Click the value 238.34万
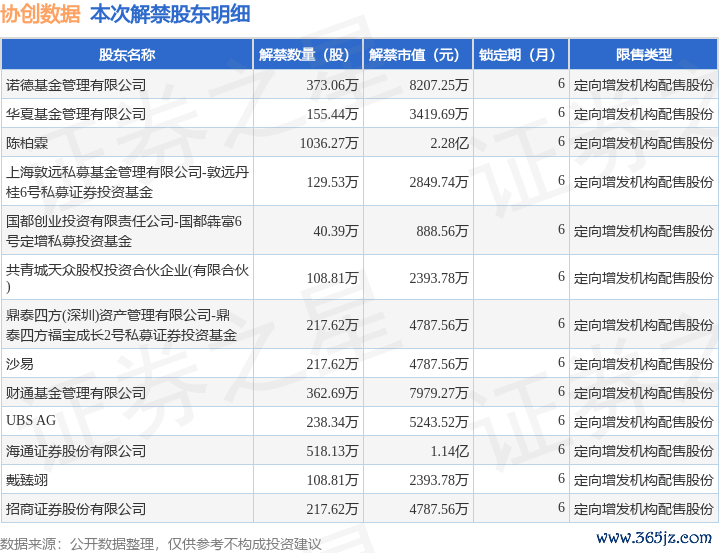The height and width of the screenshot is (553, 719). pyautogui.click(x=332, y=422)
